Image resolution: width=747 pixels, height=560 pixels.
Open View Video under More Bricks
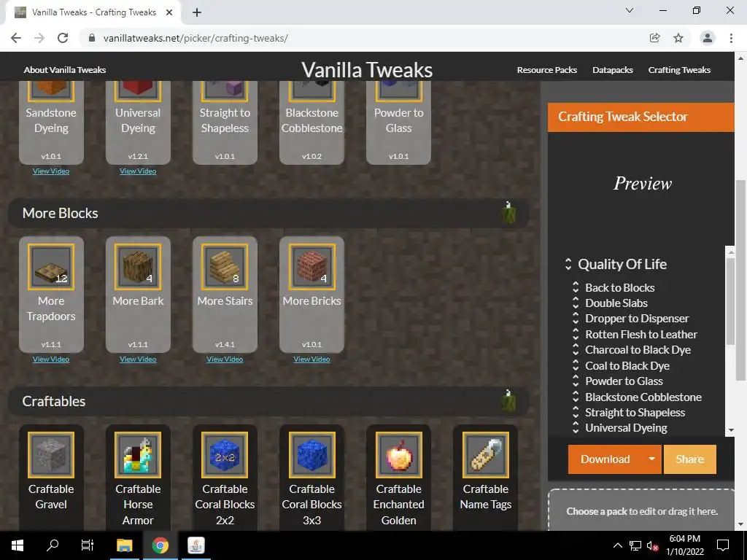point(311,359)
